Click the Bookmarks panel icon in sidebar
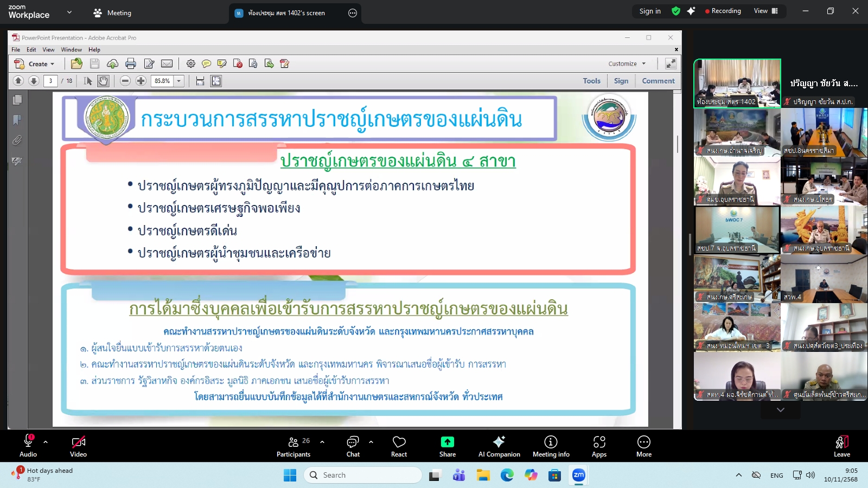This screenshot has width=868, height=488. pos(17,120)
